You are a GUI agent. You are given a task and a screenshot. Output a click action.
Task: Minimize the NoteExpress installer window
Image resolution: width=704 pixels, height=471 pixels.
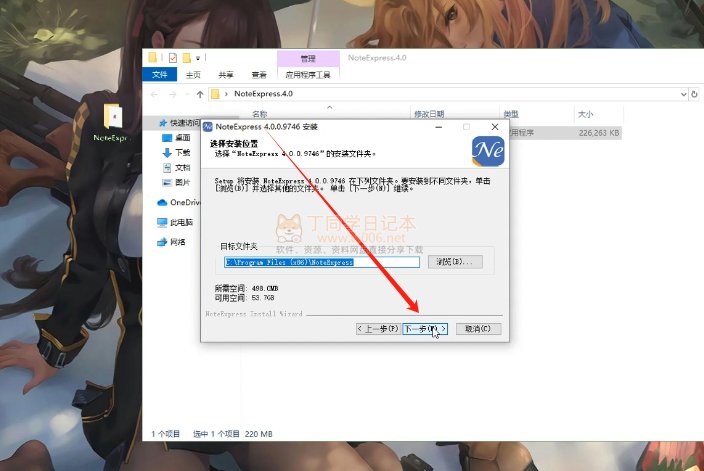pyautogui.click(x=439, y=127)
